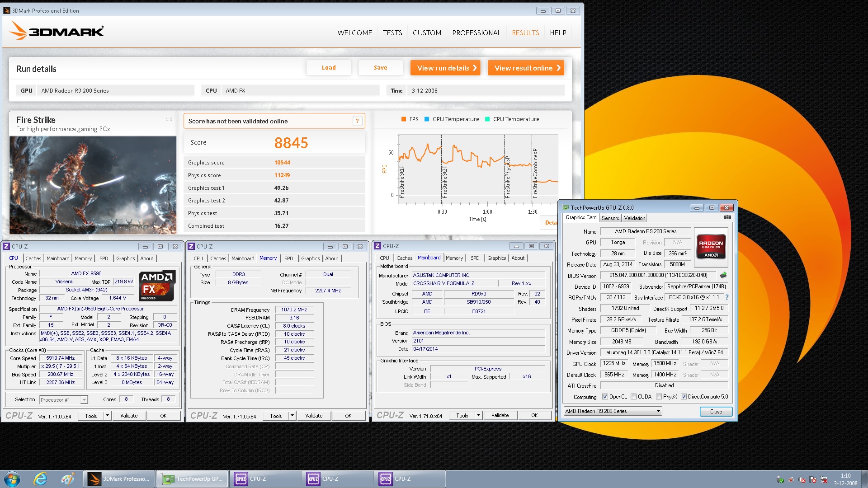Toggle the CUDA checkbox in GPU-Z
This screenshot has width=868, height=488.
[633, 397]
